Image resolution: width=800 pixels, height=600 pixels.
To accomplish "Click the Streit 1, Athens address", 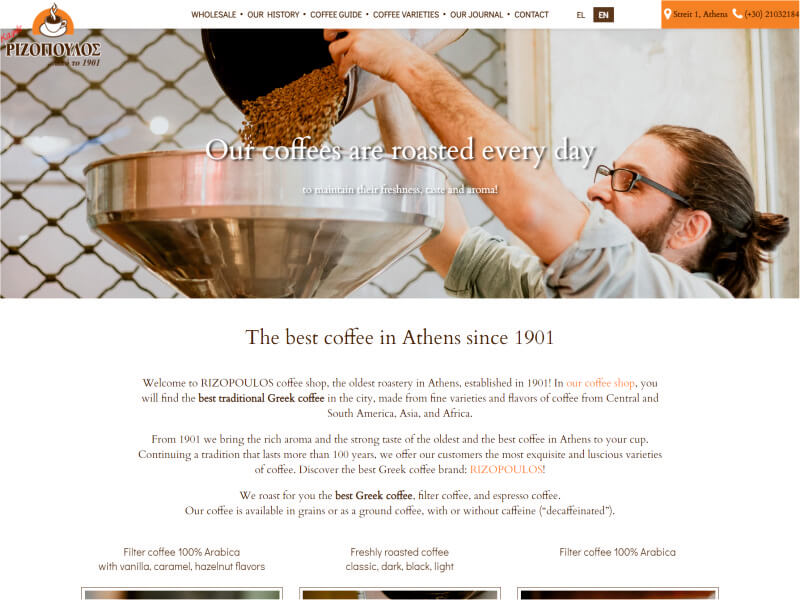I will click(x=700, y=14).
